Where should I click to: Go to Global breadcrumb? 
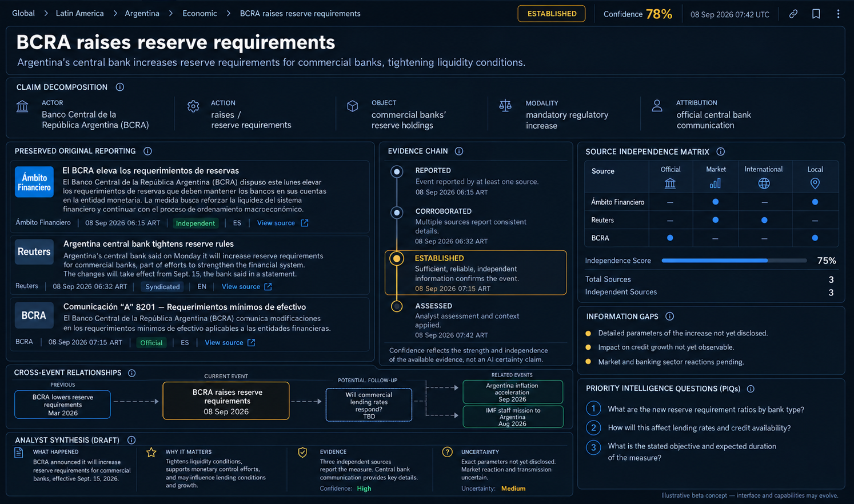(x=23, y=13)
